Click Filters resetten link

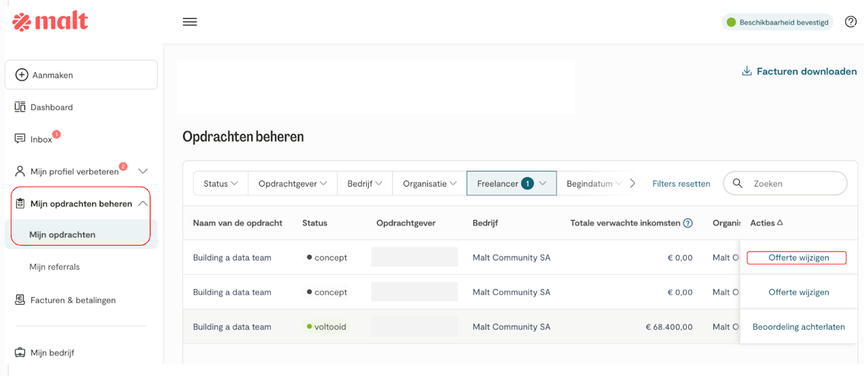coord(681,184)
